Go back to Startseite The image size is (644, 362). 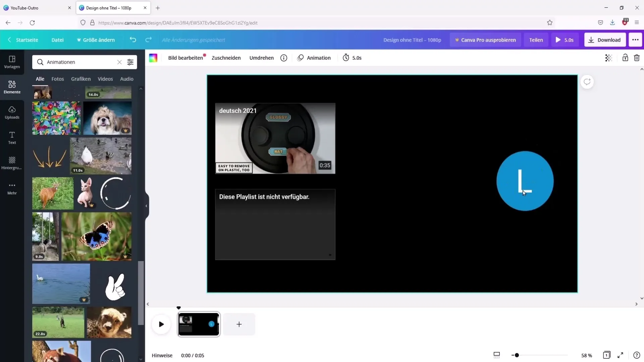tap(23, 40)
